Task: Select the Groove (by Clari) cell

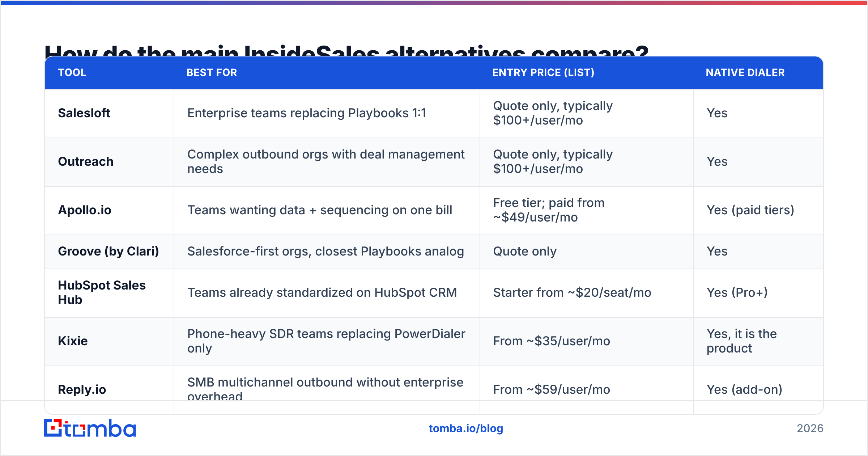Action: click(x=109, y=251)
